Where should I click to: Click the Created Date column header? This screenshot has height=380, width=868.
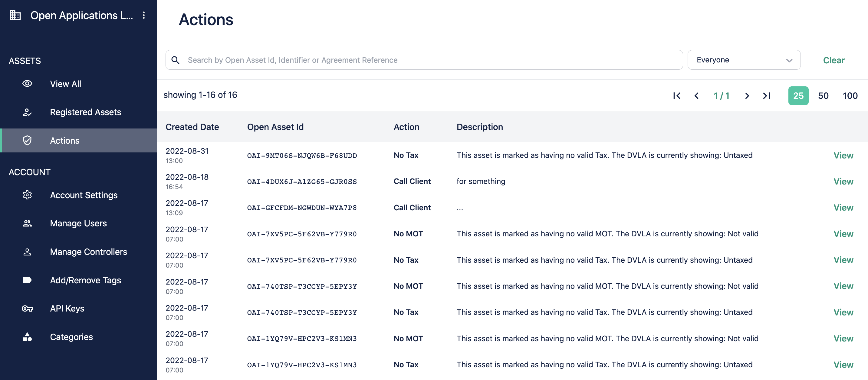(192, 127)
